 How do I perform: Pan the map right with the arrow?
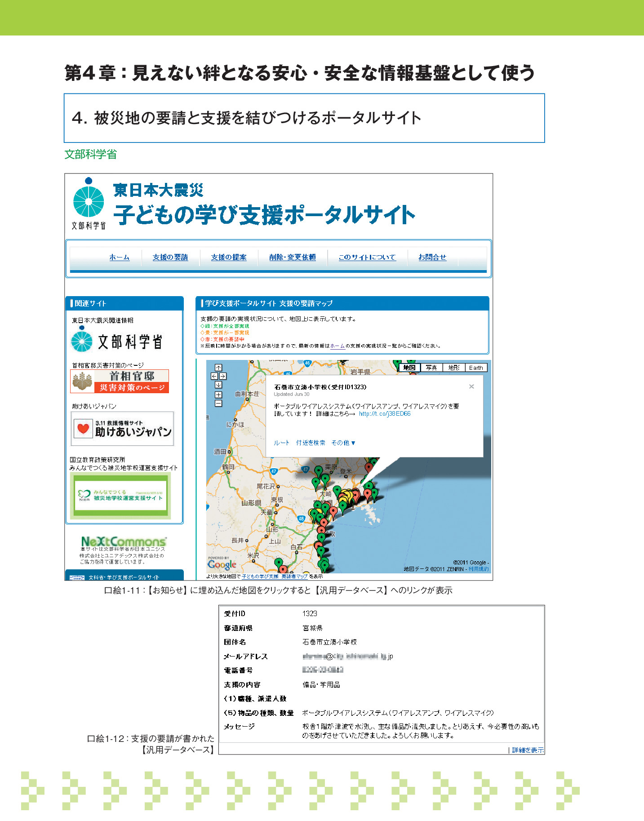click(222, 376)
